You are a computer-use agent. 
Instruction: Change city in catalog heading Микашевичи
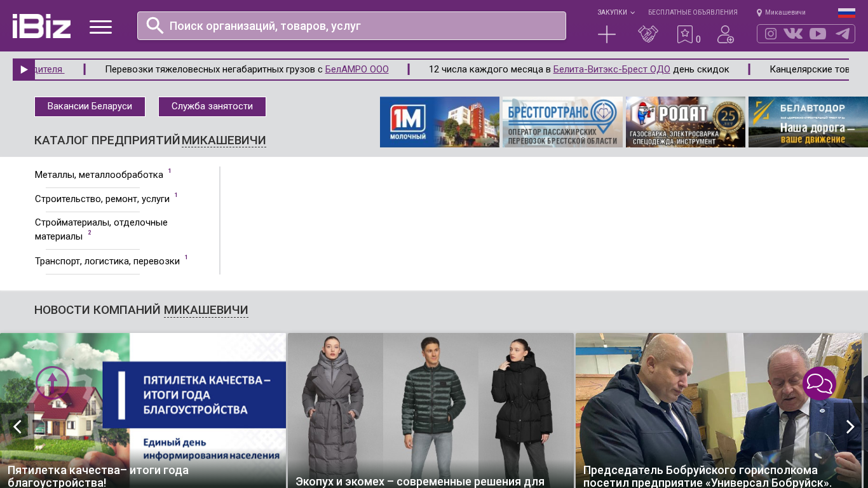coord(224,140)
